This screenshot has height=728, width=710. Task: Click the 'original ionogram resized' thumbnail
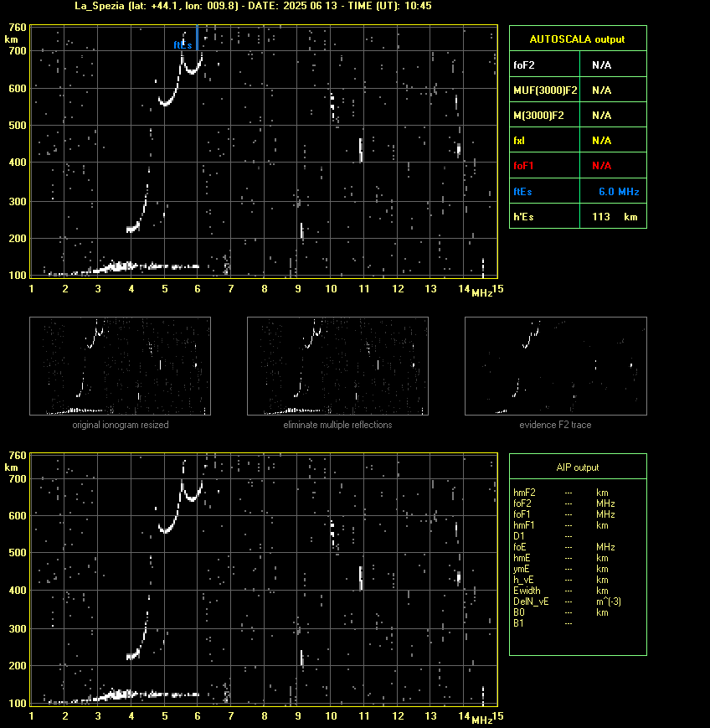coord(121,366)
